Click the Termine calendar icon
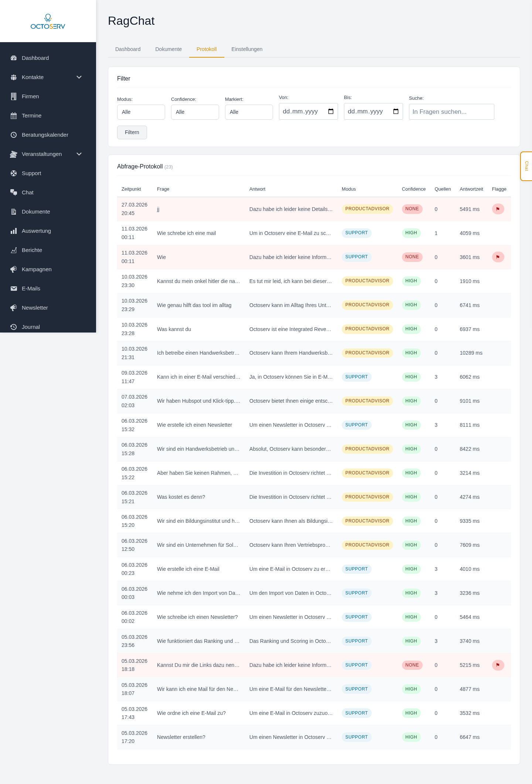532x784 pixels. [x=14, y=116]
